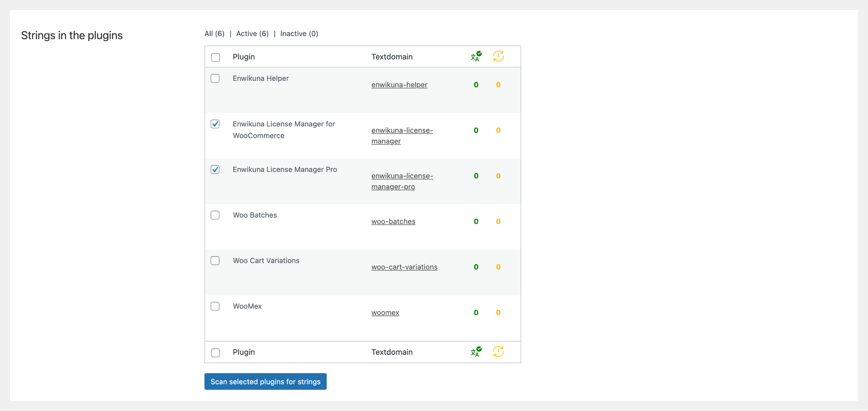Click the Textdomain column header at top

(x=392, y=57)
